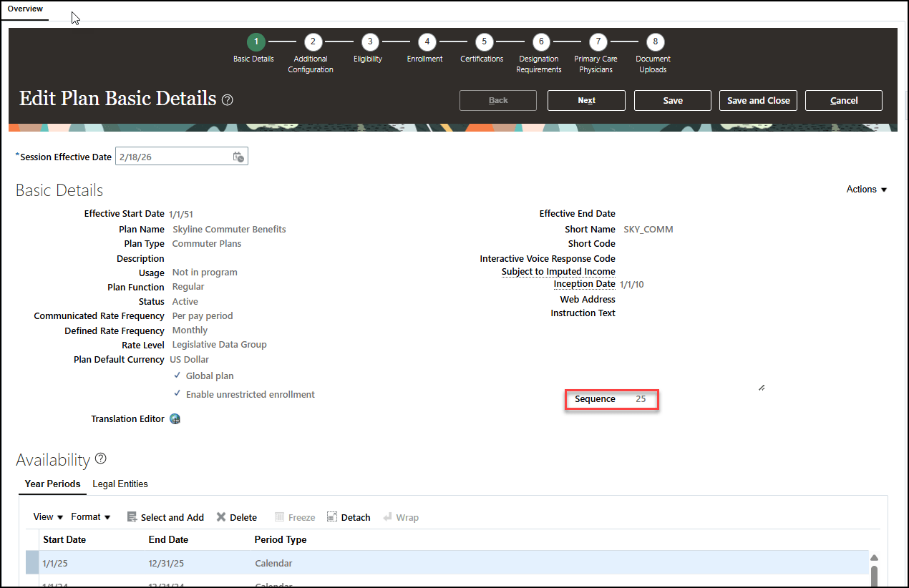Disable Enable unrestricted enrollment

click(x=177, y=394)
